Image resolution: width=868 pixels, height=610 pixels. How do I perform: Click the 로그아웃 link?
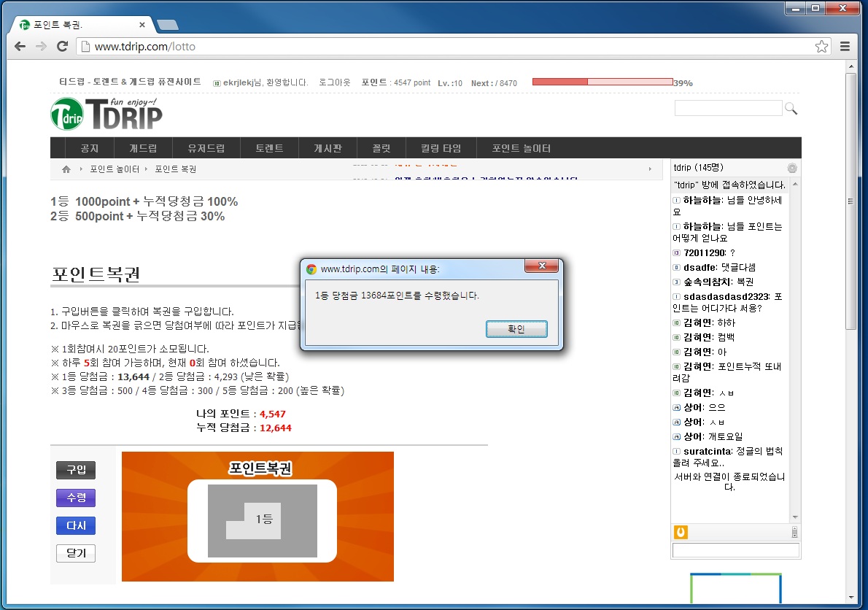click(x=335, y=82)
